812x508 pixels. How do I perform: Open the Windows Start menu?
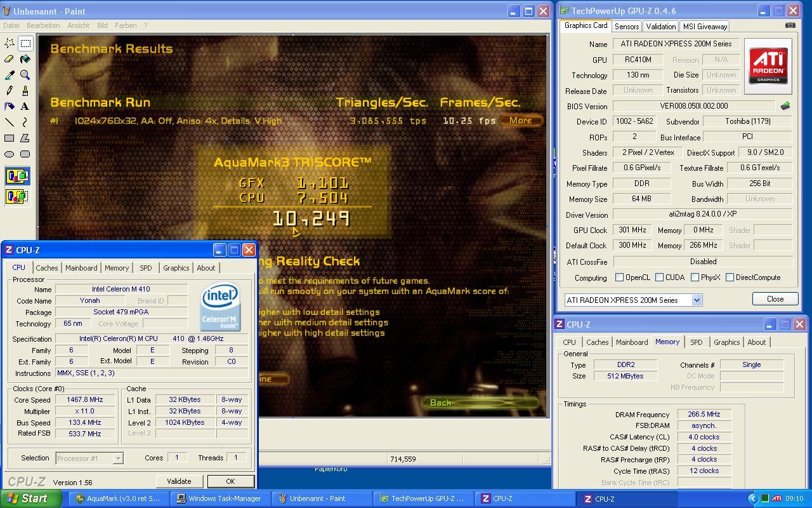point(30,498)
